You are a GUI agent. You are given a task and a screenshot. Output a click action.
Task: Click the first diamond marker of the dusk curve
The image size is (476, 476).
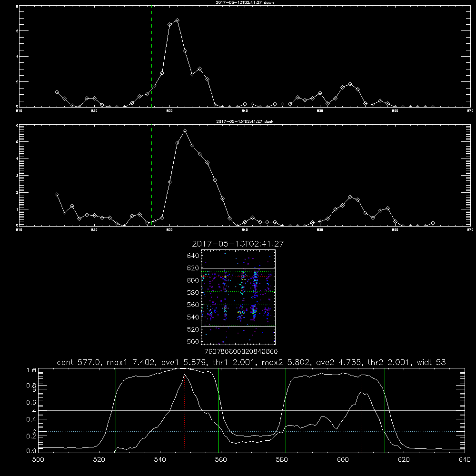coord(57,195)
